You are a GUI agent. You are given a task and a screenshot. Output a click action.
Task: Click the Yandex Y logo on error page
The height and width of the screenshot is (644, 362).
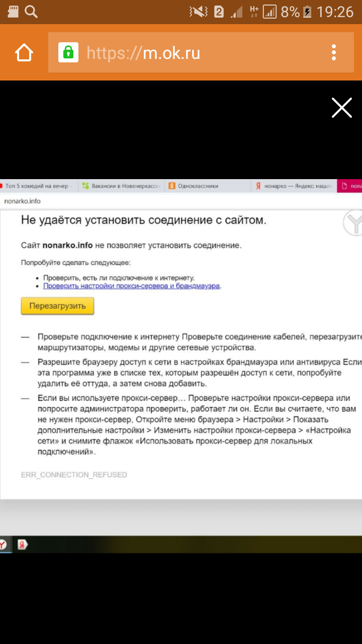pos(353,223)
